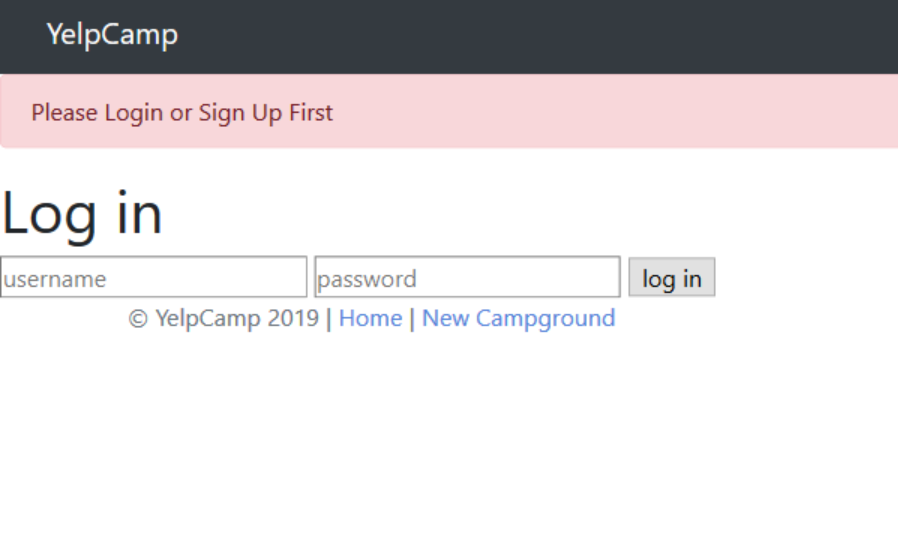Click the copyright symbol in footer
Image resolution: width=898 pixels, height=549 pixels.
click(x=138, y=319)
